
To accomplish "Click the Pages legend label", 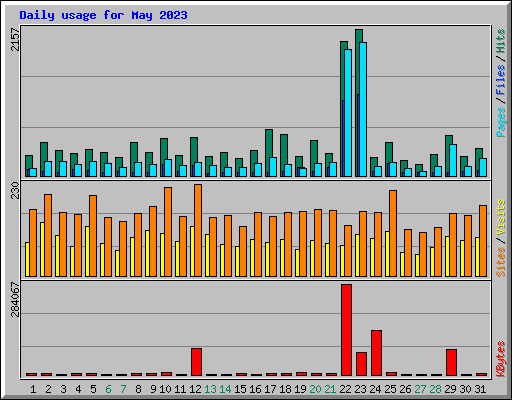I will [x=501, y=122].
